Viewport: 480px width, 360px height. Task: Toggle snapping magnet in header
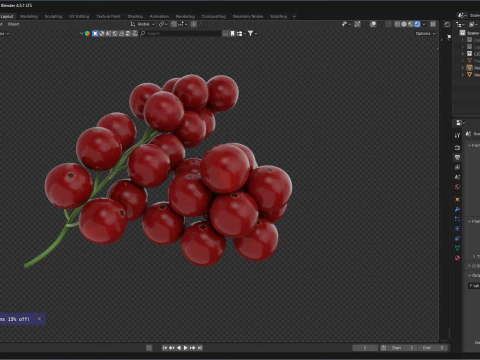coord(174,24)
